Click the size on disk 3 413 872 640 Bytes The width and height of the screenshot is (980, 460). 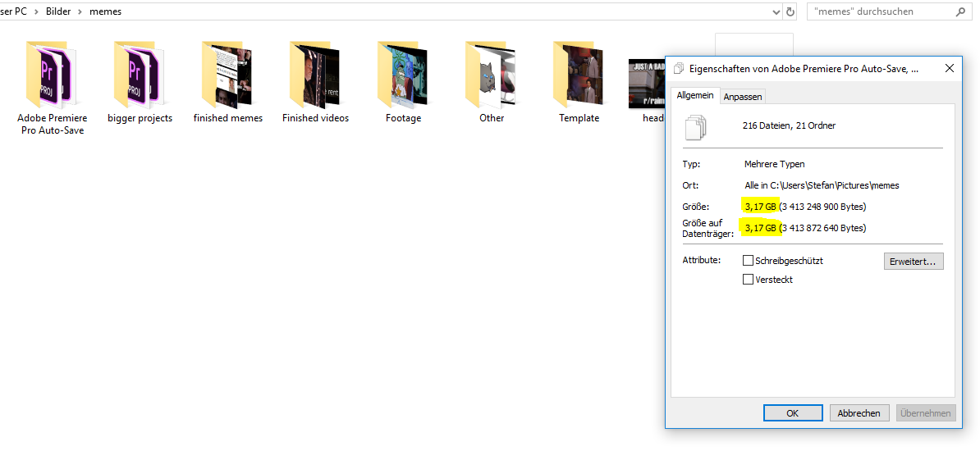[822, 228]
